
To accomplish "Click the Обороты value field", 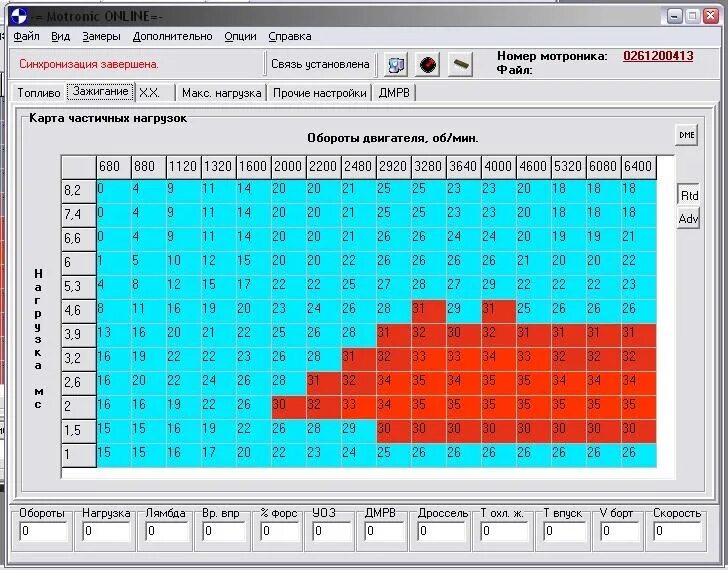I will 44,531.
